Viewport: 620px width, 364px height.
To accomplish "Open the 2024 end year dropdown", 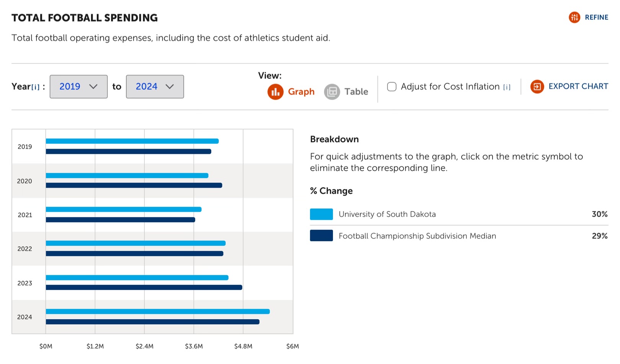I will [155, 87].
